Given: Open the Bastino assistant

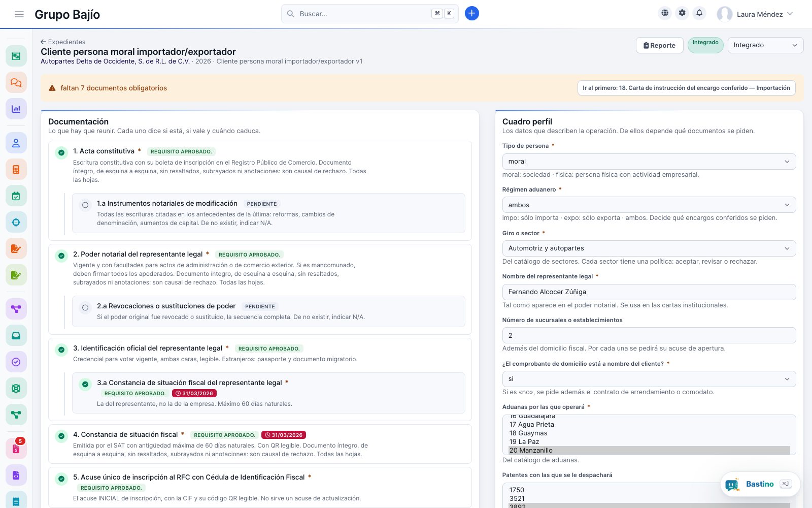Looking at the screenshot, I should (x=760, y=484).
